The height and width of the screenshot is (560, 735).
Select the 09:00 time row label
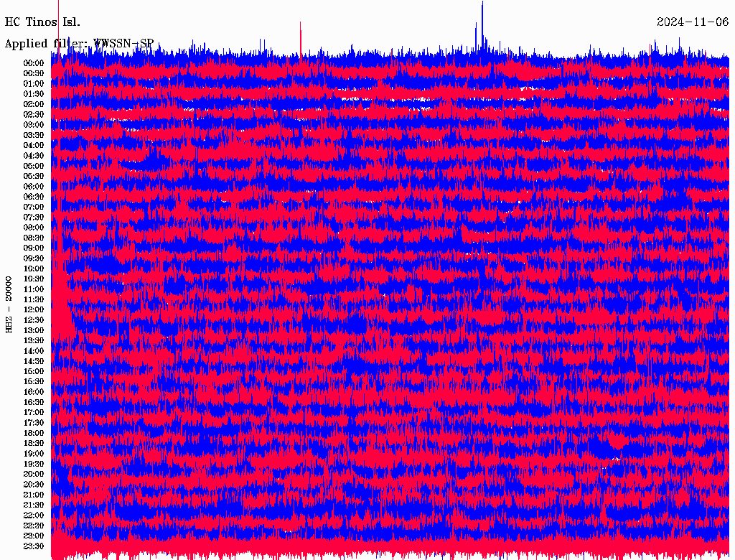click(34, 248)
